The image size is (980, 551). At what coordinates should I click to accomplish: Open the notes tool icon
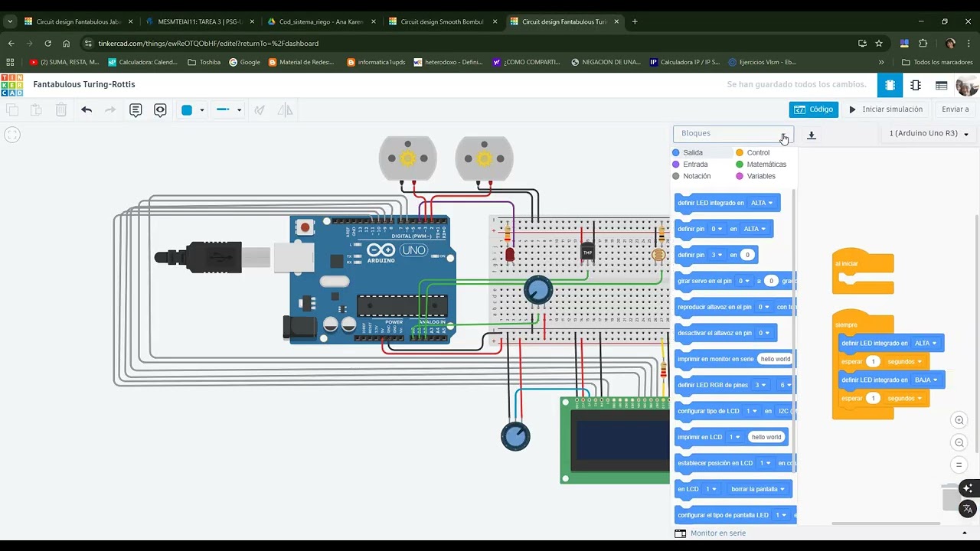[x=136, y=110]
